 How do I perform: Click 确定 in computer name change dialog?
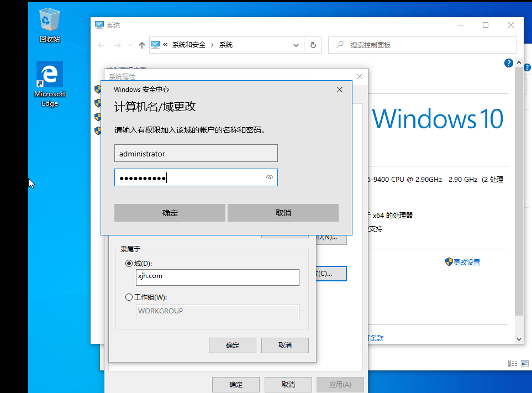[x=233, y=345]
